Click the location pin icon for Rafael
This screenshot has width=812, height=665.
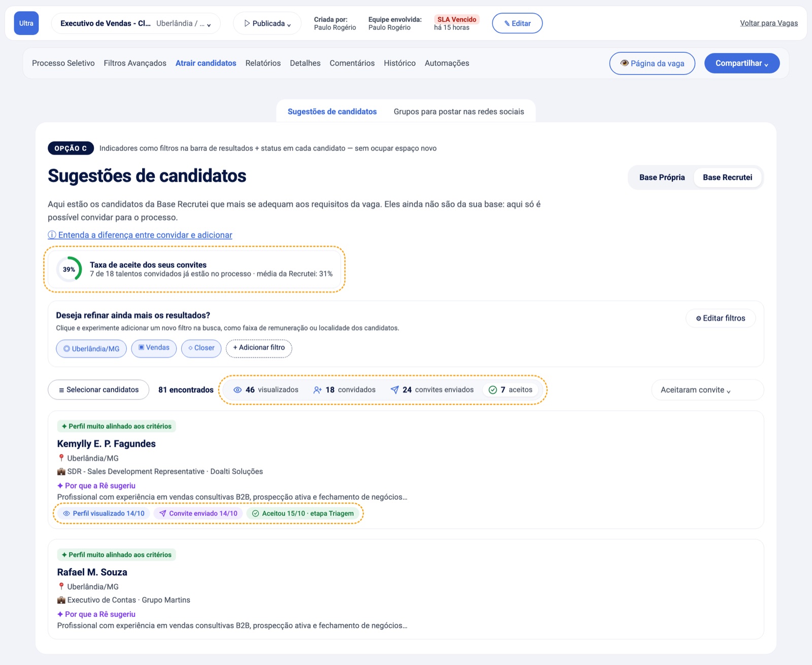coord(61,586)
